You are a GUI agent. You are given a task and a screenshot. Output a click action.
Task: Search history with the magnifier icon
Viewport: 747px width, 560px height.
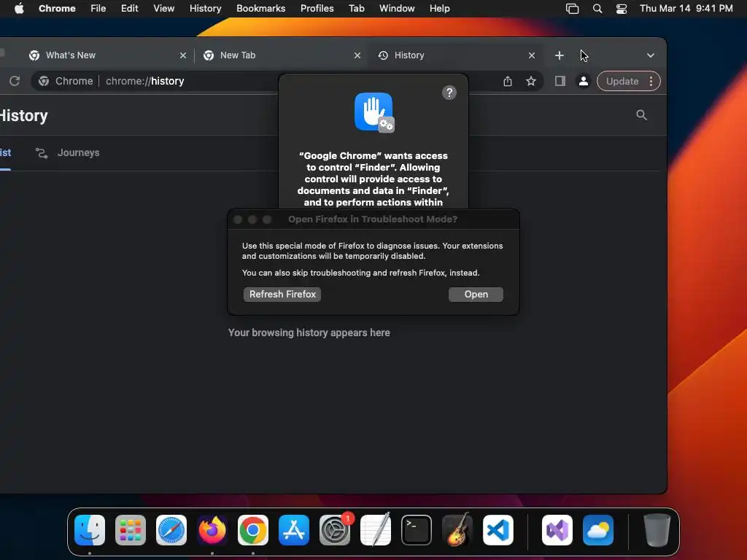(642, 115)
